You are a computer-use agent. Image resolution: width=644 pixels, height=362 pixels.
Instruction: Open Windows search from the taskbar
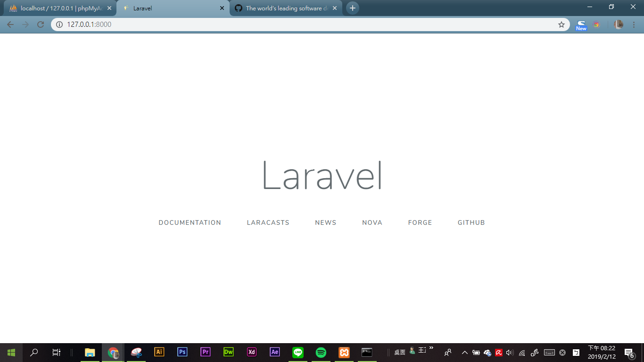34,353
